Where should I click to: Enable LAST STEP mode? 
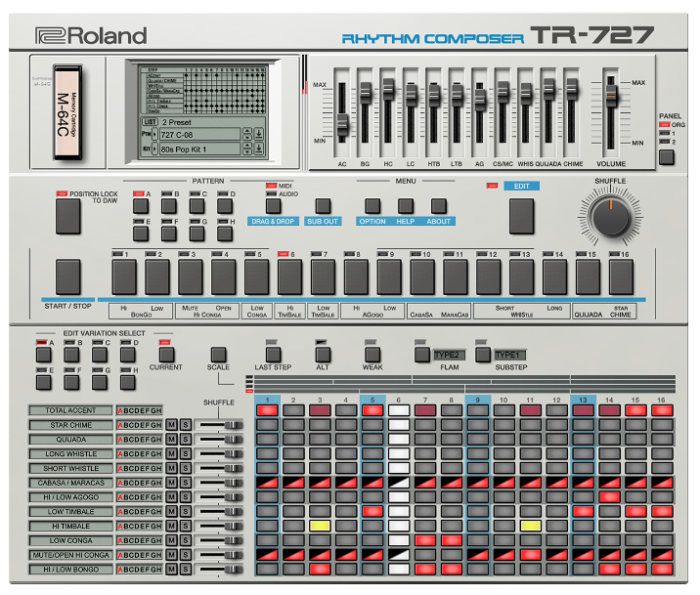click(273, 355)
